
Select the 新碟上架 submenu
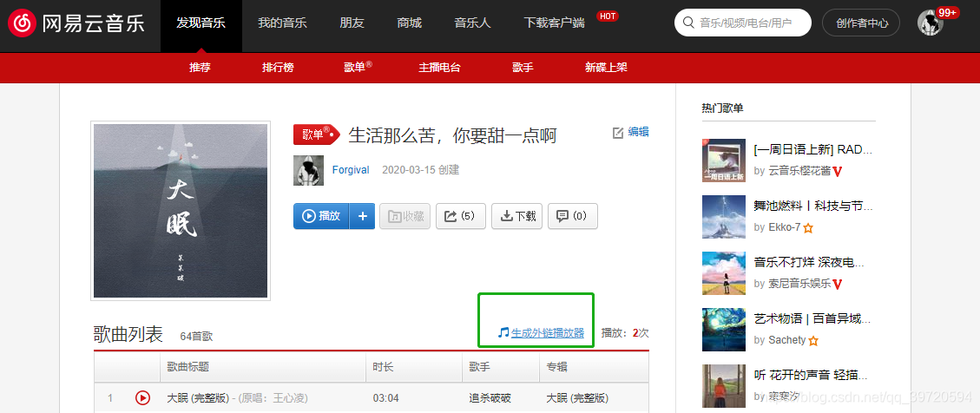coord(606,68)
